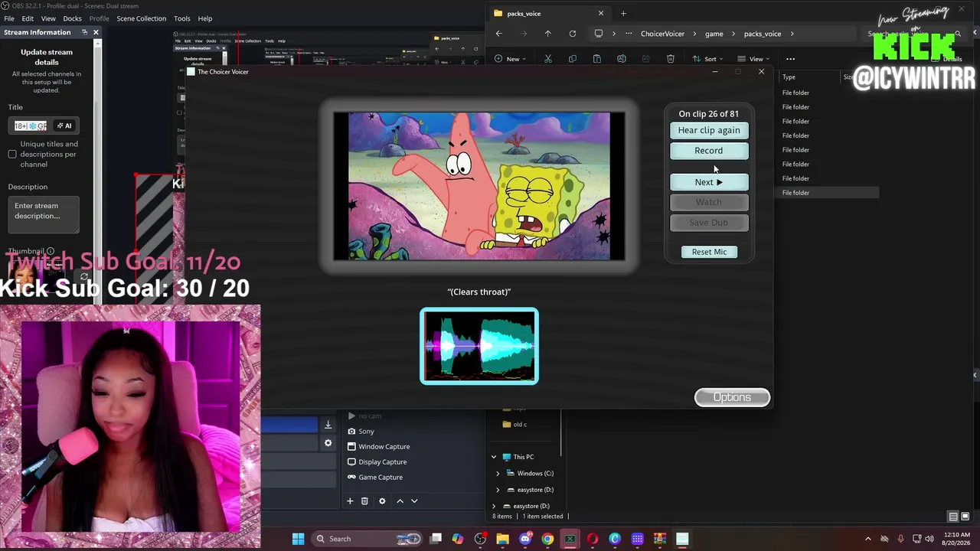Viewport: 980px width, 551px height.
Task: Open OBS File menu
Action: [x=9, y=18]
